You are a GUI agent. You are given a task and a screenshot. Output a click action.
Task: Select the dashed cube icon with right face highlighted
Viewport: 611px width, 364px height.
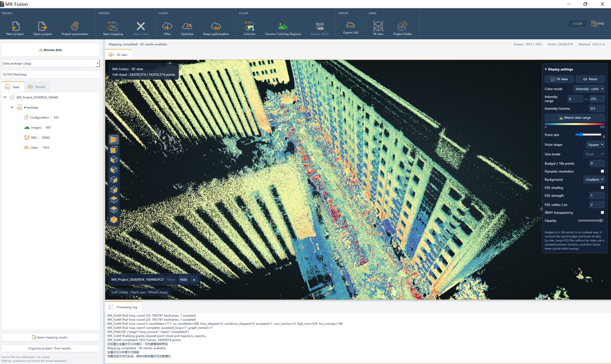114,190
